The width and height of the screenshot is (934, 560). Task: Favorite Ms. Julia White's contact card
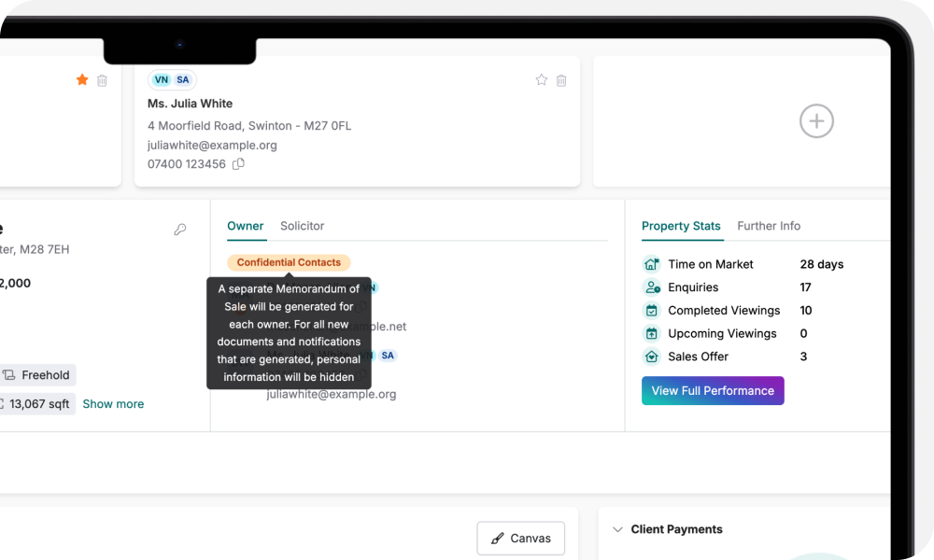pos(541,80)
